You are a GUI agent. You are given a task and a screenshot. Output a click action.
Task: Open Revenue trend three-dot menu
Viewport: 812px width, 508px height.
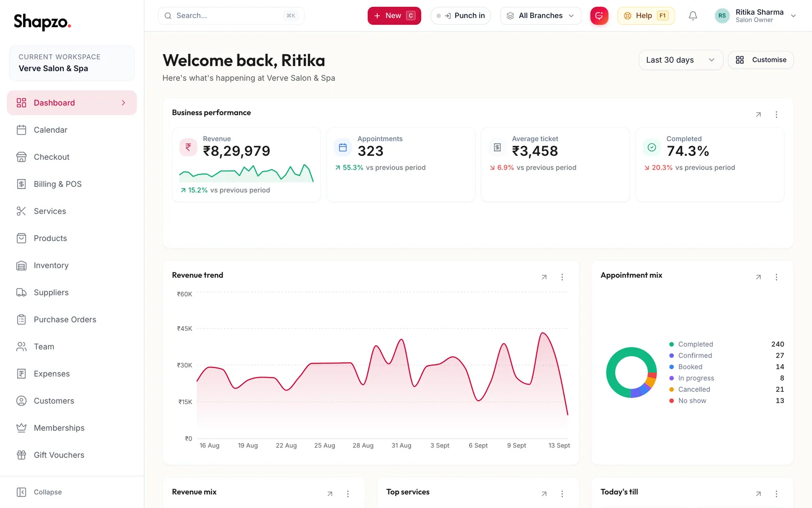pyautogui.click(x=562, y=277)
